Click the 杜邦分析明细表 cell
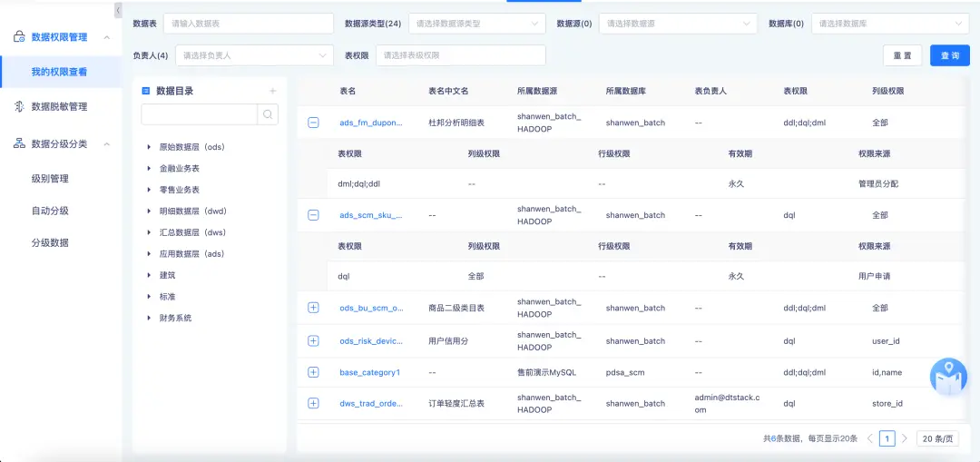Image resolution: width=980 pixels, height=462 pixels. coord(456,123)
